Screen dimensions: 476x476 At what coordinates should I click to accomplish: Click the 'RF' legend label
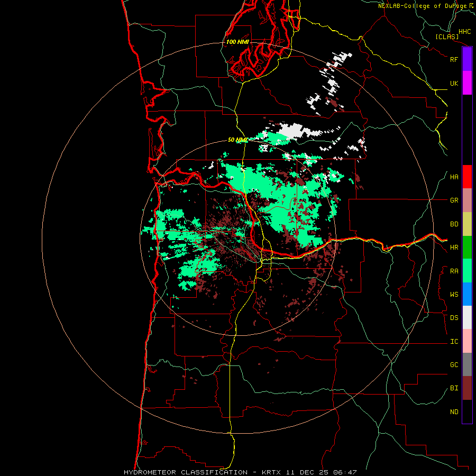[454, 59]
